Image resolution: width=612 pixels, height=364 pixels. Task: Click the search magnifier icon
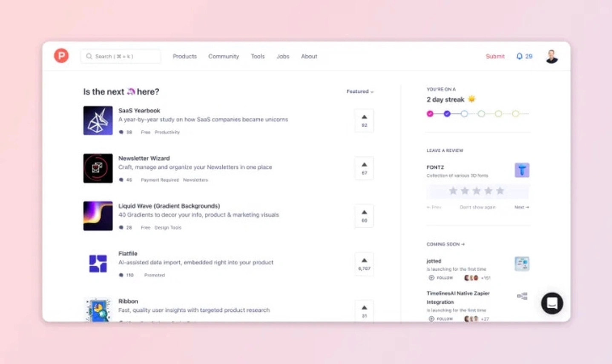tap(89, 56)
